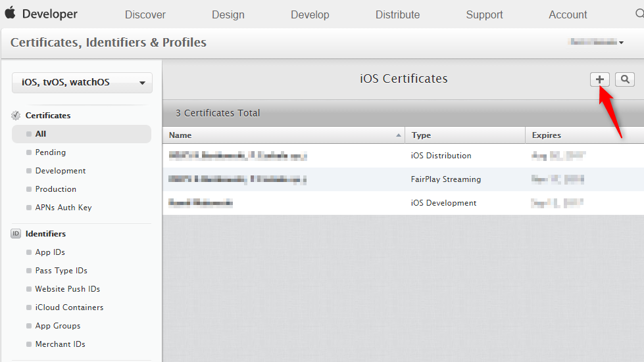The width and height of the screenshot is (644, 362).
Task: Select the FairPlay Streaming certificate row
Action: 403,179
